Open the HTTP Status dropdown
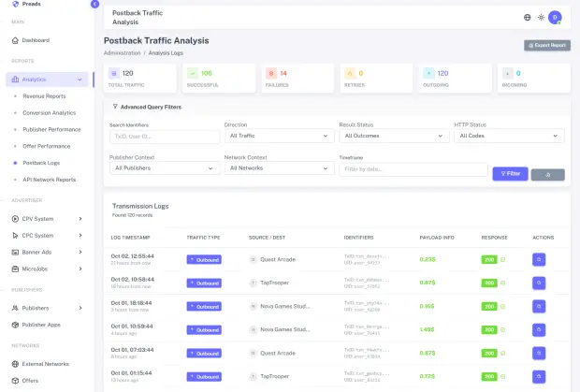580x392 pixels. coord(509,136)
